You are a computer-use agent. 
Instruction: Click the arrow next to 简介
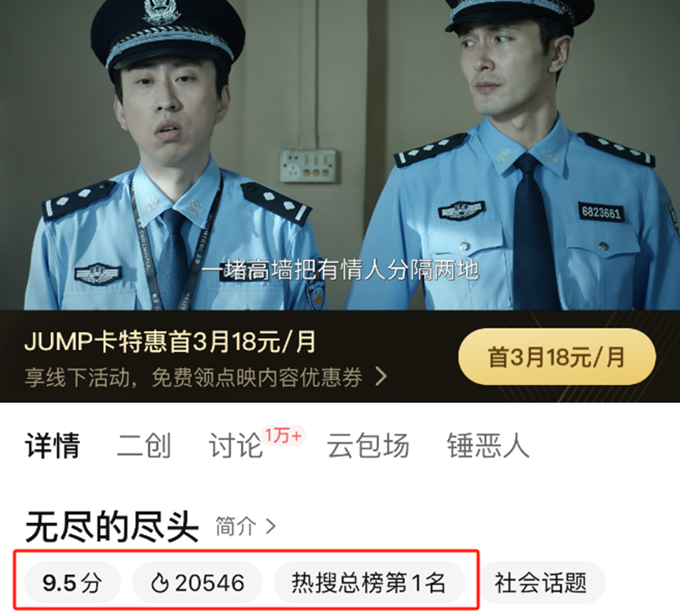point(270,526)
